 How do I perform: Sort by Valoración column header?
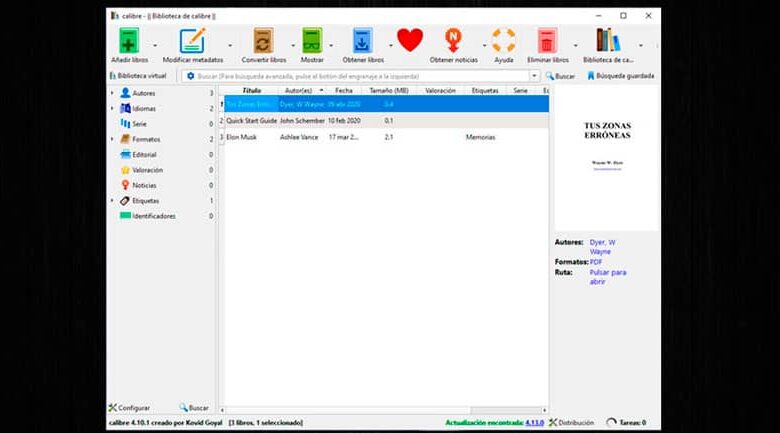point(440,91)
